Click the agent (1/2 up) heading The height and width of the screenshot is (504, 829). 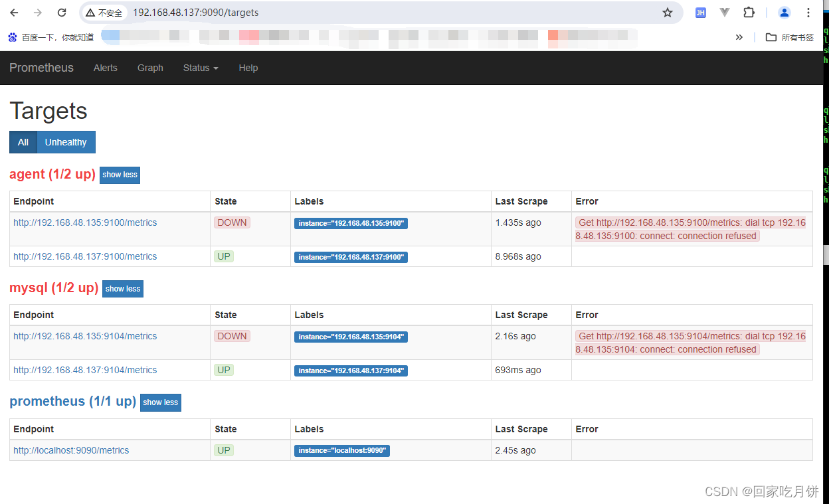tap(52, 174)
